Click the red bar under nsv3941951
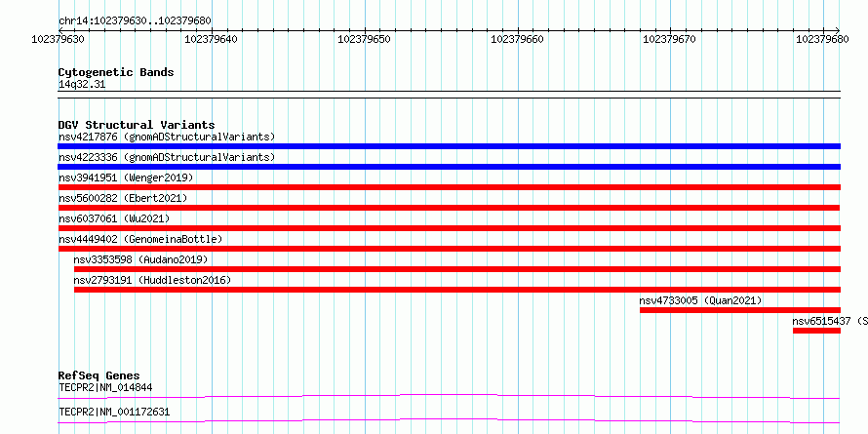 [x=449, y=187]
